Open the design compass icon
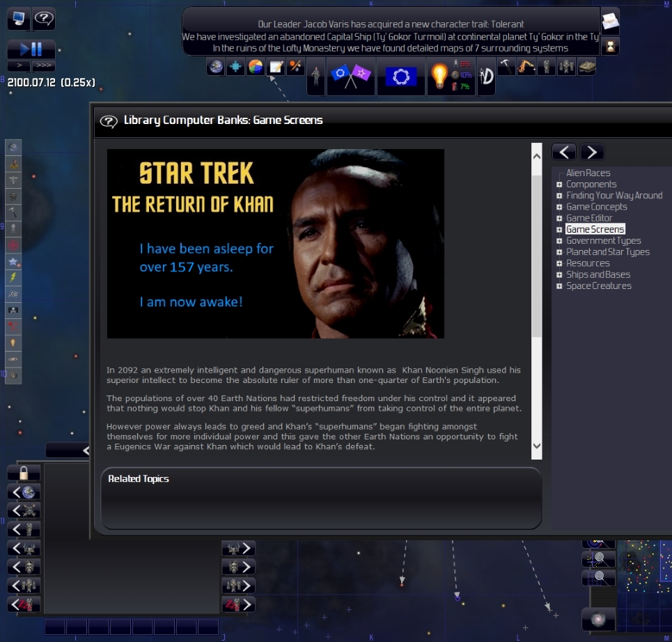This screenshot has height=642, width=672. [x=487, y=77]
